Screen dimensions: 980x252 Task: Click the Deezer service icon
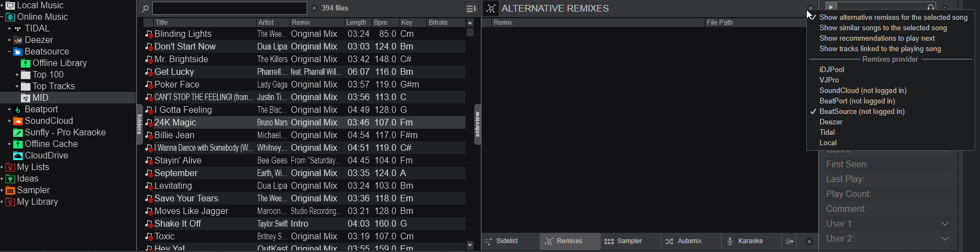(x=18, y=40)
